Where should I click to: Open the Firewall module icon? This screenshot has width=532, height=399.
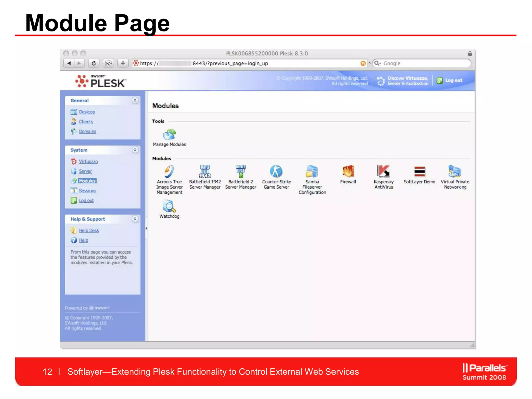pyautogui.click(x=348, y=171)
